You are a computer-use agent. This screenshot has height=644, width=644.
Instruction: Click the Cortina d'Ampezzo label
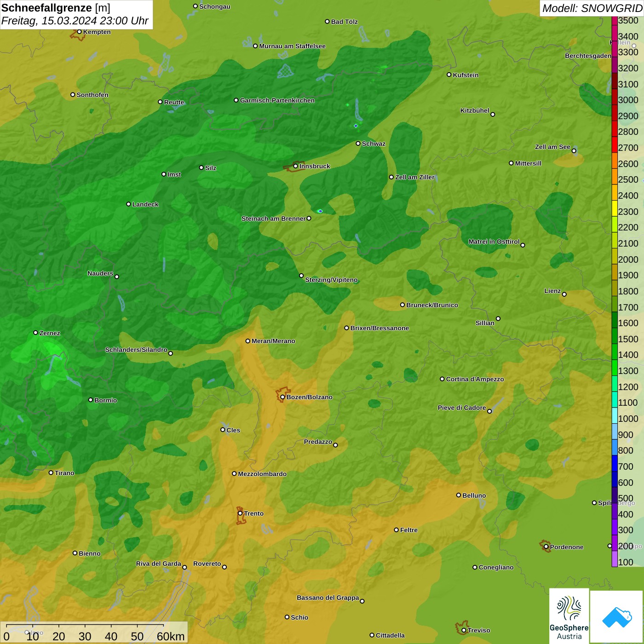point(475,379)
